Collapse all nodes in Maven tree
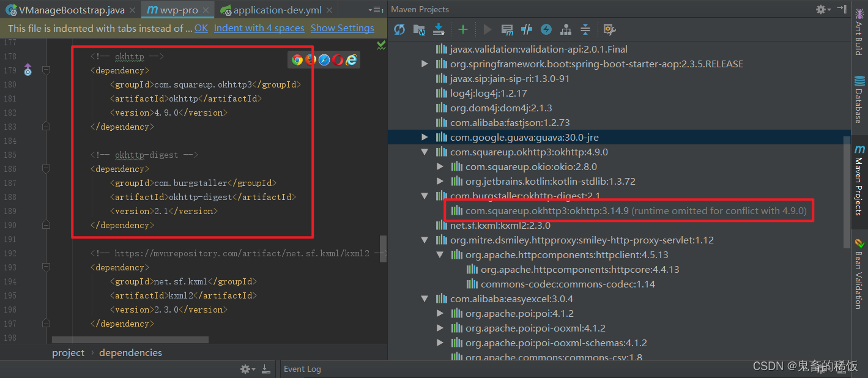 [585, 29]
